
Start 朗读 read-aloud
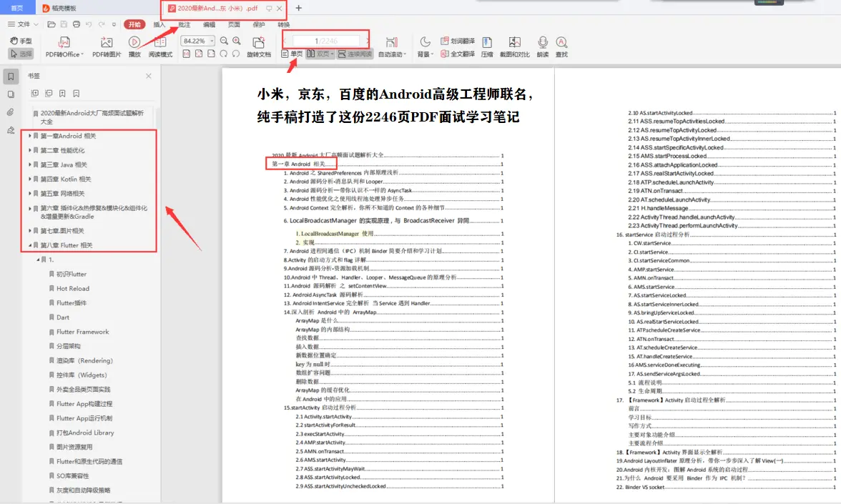tap(543, 46)
